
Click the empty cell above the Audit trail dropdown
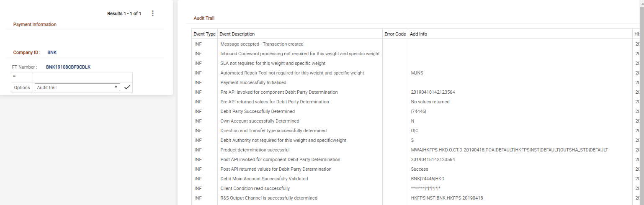click(82, 77)
